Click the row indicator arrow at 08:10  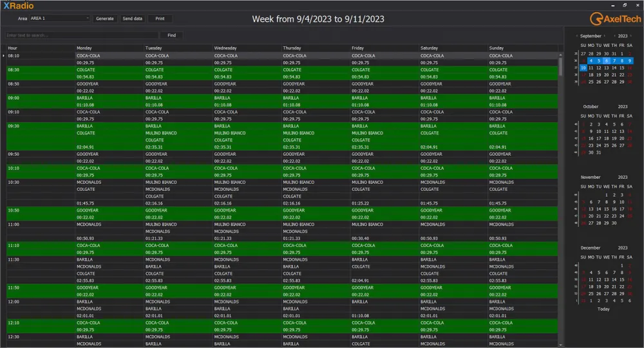click(x=3, y=56)
